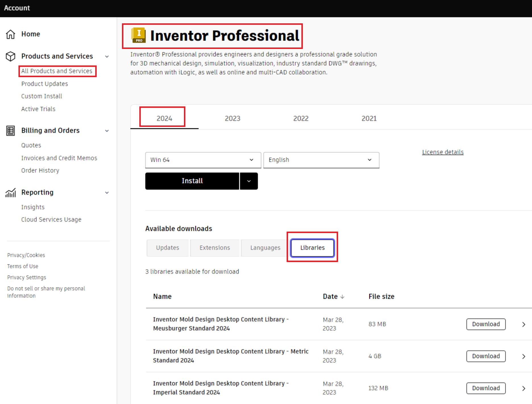Click the Products and Services heading
Screen dimensions: 532x404
point(57,56)
